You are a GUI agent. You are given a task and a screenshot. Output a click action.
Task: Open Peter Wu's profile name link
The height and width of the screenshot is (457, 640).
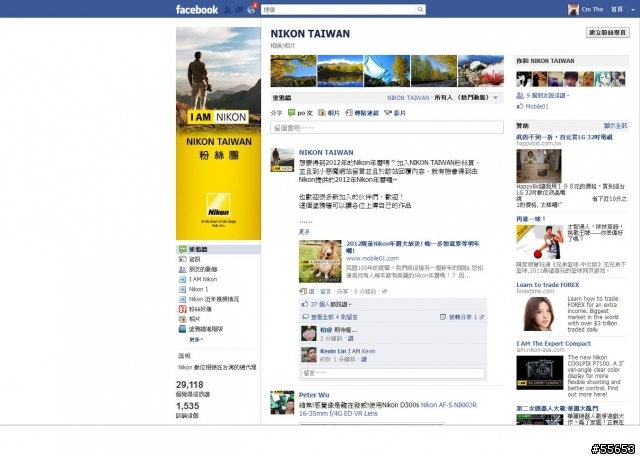click(x=314, y=395)
